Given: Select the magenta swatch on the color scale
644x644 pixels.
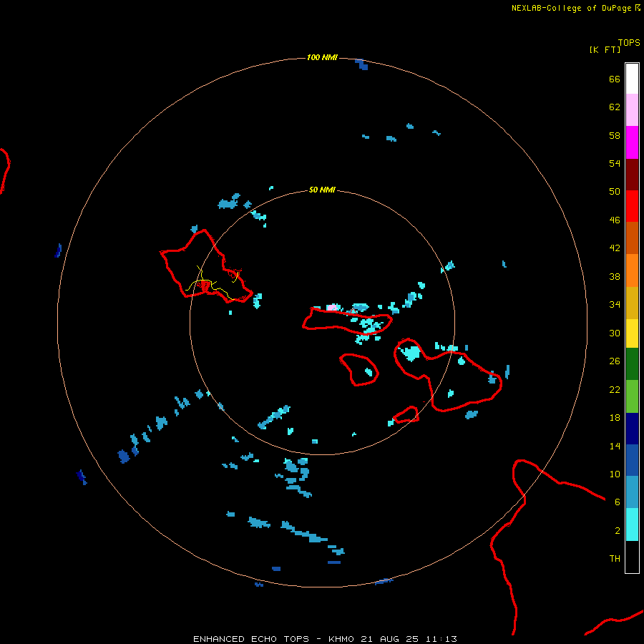Looking at the screenshot, I should point(632,142).
